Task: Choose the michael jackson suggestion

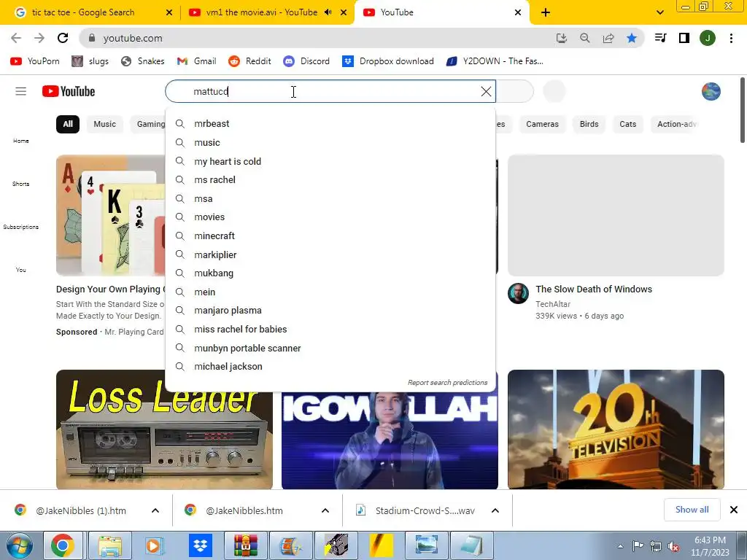Action: (x=330, y=366)
